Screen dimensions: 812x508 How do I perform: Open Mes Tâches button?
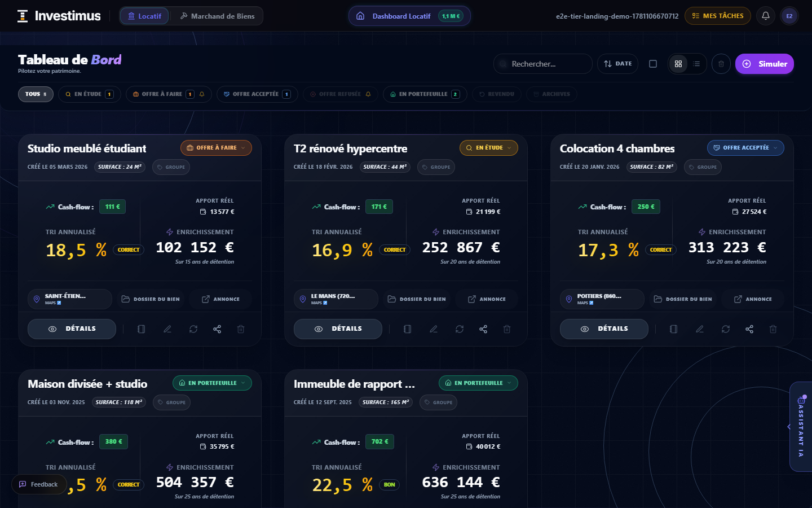(718, 16)
